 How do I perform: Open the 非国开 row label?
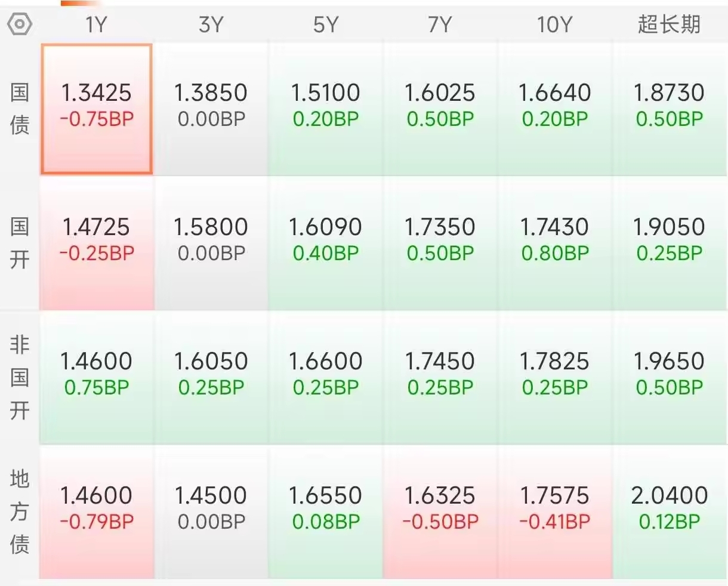click(20, 377)
